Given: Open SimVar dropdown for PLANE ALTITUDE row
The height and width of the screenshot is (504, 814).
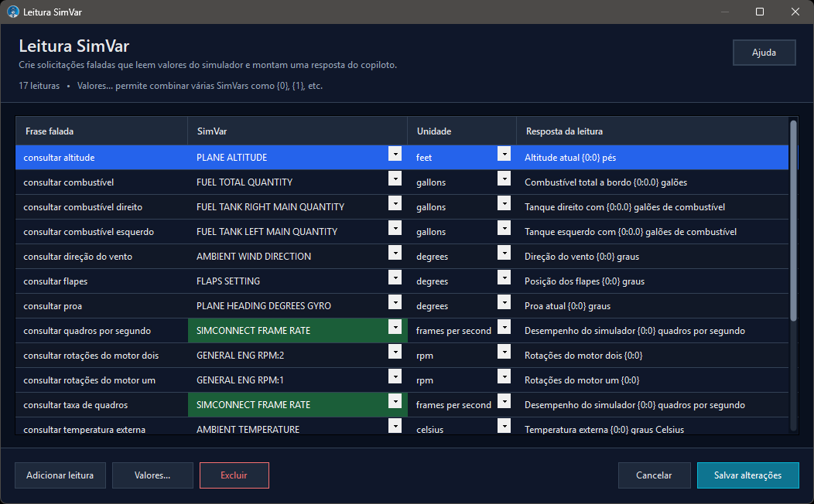Looking at the screenshot, I should click(395, 154).
